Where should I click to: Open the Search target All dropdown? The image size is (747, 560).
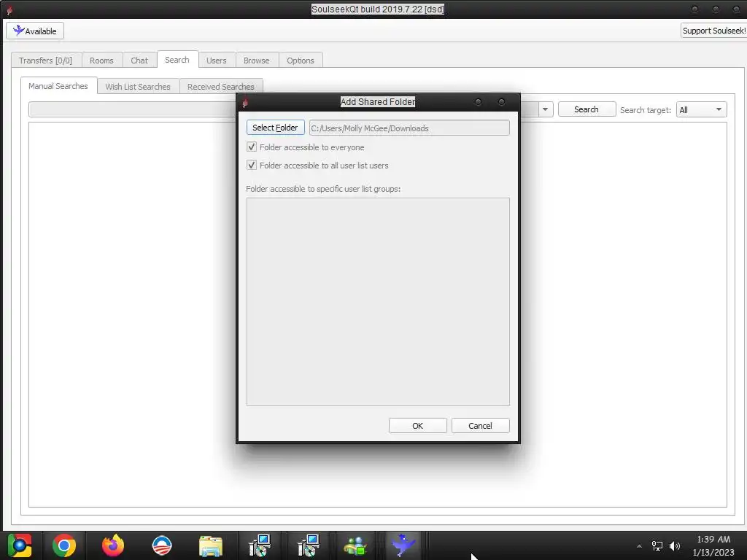[x=701, y=109]
